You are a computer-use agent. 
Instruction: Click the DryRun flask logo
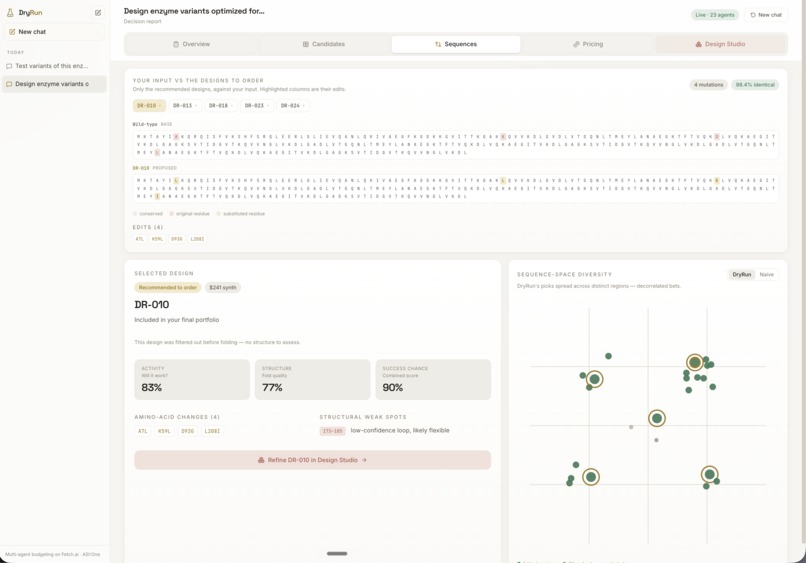click(x=10, y=12)
